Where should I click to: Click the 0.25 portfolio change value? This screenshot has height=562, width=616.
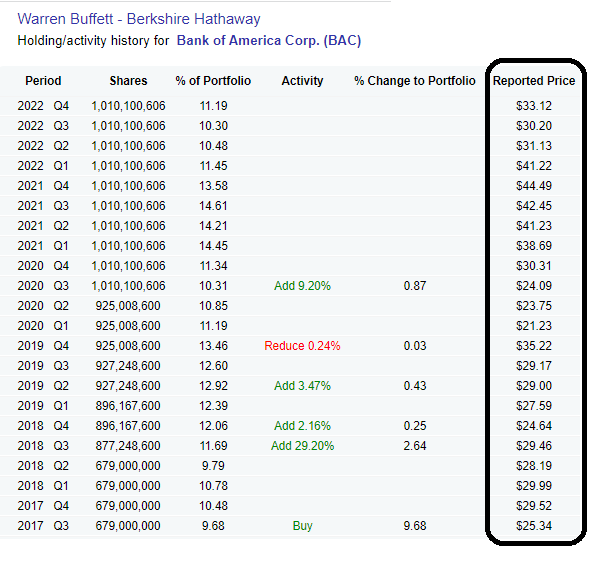(x=414, y=426)
